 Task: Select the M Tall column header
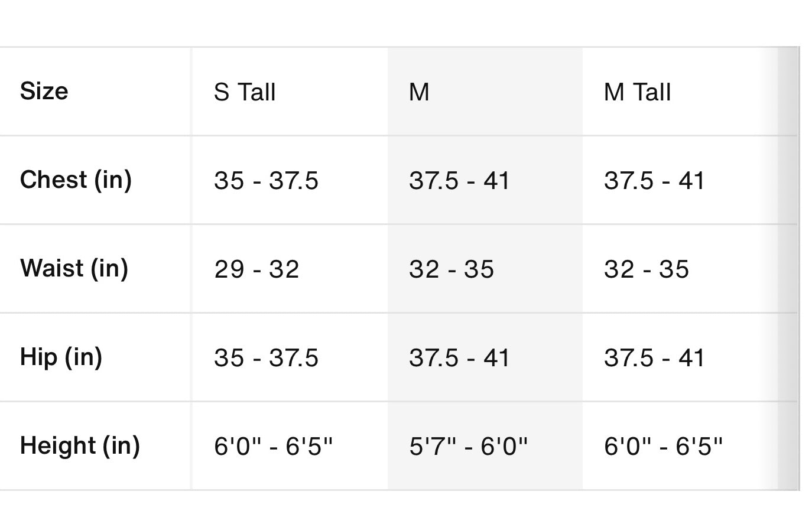[x=637, y=92]
